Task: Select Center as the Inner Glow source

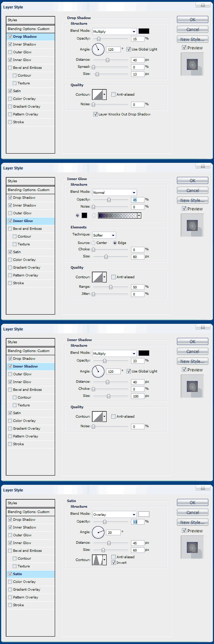Action: pyautogui.click(x=94, y=243)
